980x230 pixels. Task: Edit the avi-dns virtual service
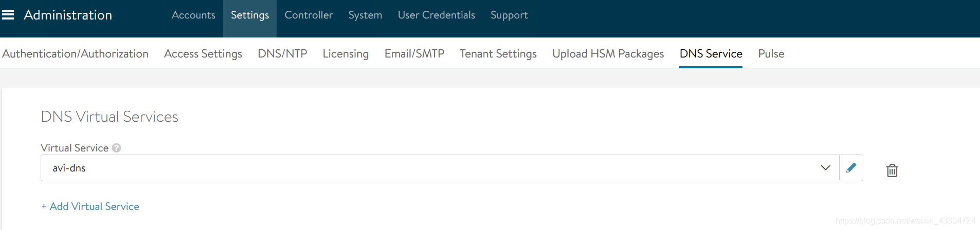click(851, 168)
